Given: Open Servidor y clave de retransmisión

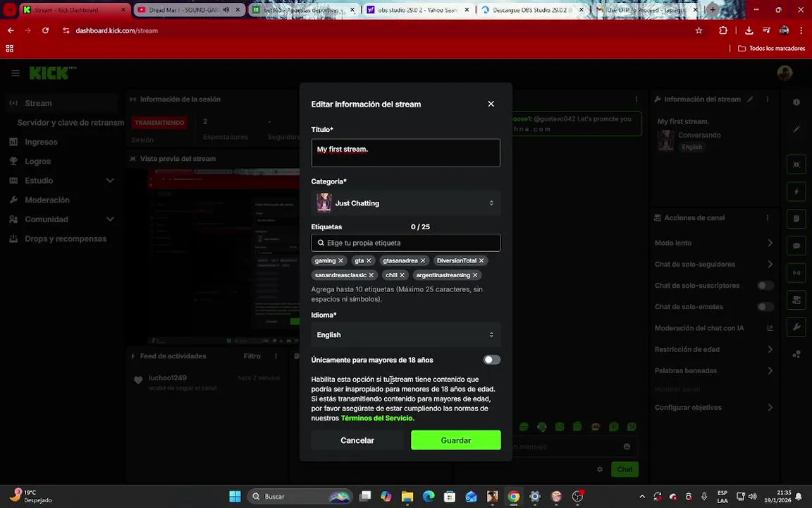Looking at the screenshot, I should (70, 123).
